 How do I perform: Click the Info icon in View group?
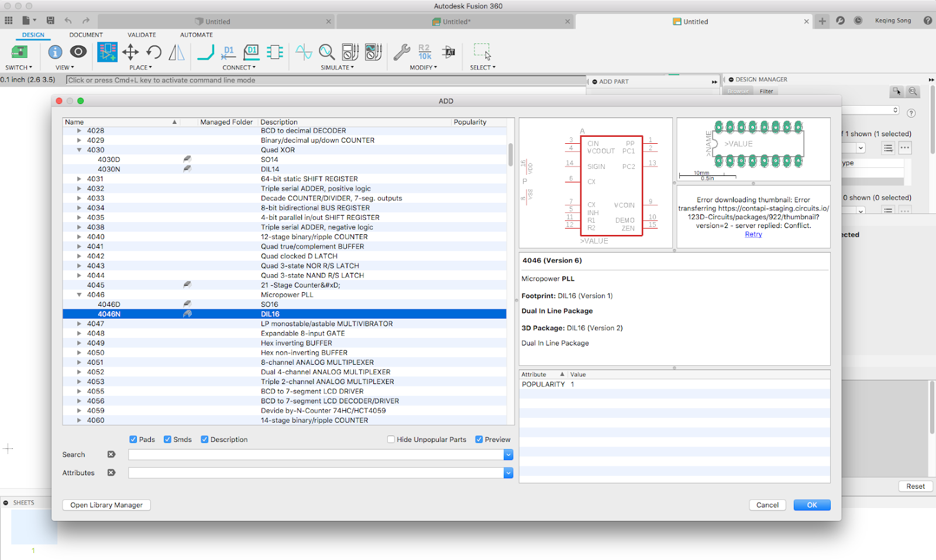55,52
